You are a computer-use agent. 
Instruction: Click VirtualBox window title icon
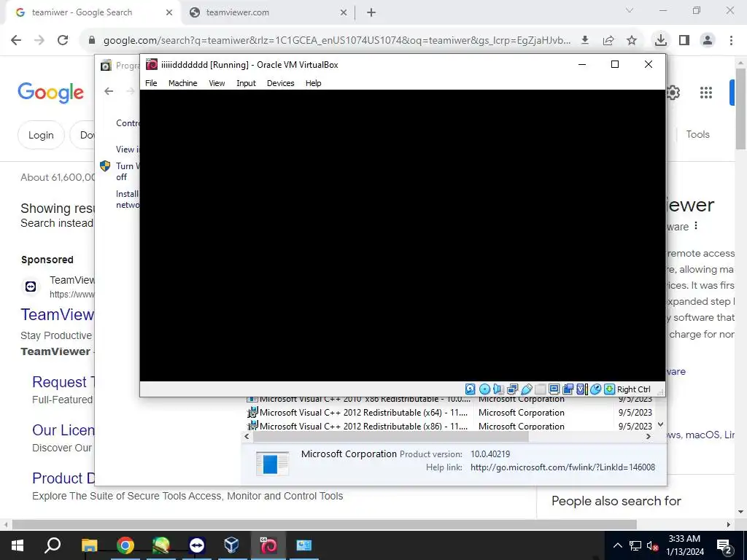[x=152, y=64]
